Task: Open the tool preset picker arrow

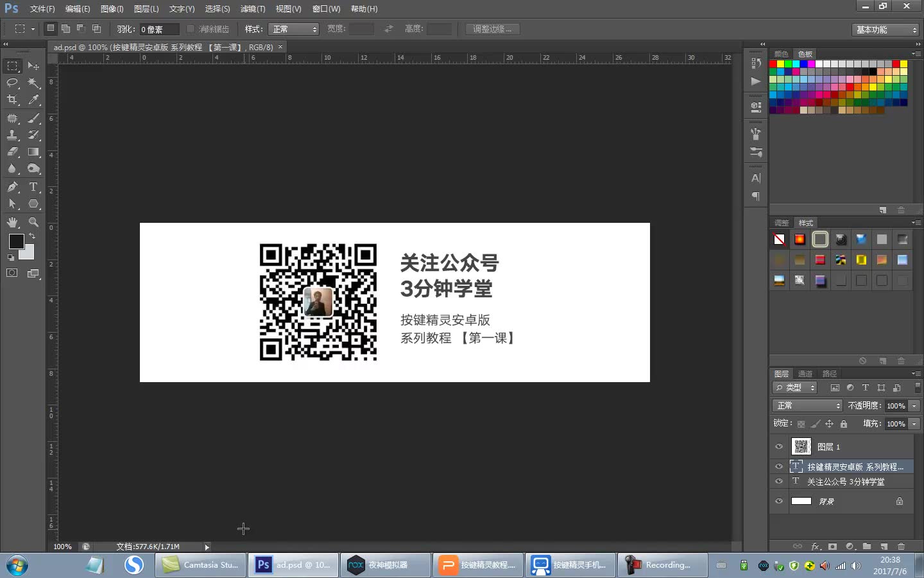Action: coord(33,29)
